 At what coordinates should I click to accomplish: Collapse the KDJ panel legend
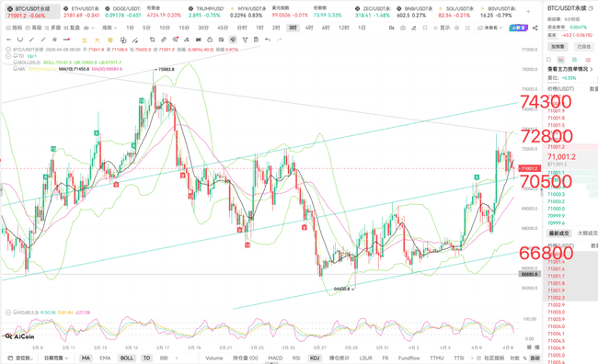[8, 313]
